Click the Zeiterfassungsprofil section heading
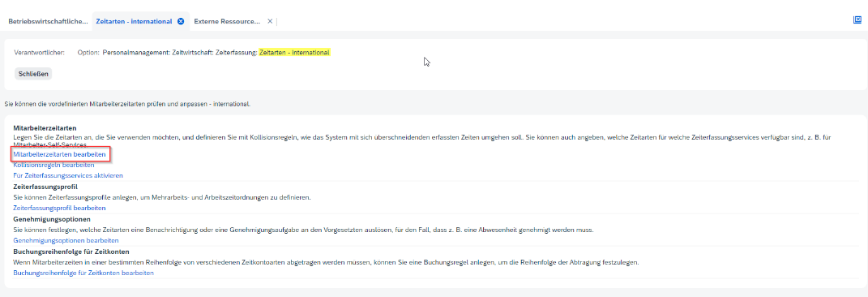The height and width of the screenshot is (297, 868). click(x=45, y=187)
